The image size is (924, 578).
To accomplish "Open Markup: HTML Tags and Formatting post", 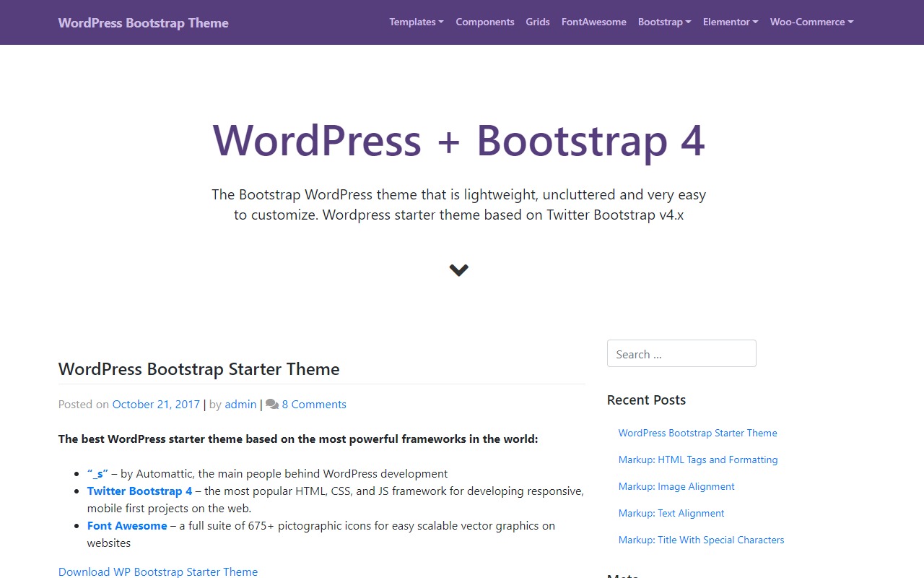I will tap(698, 460).
